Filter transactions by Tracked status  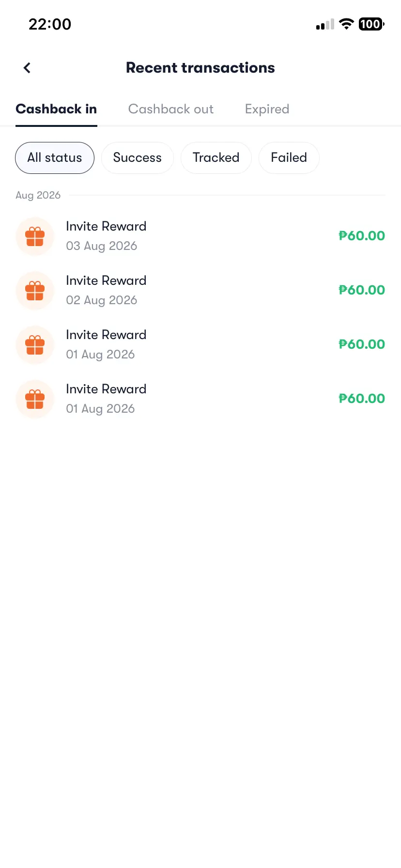pos(216,158)
